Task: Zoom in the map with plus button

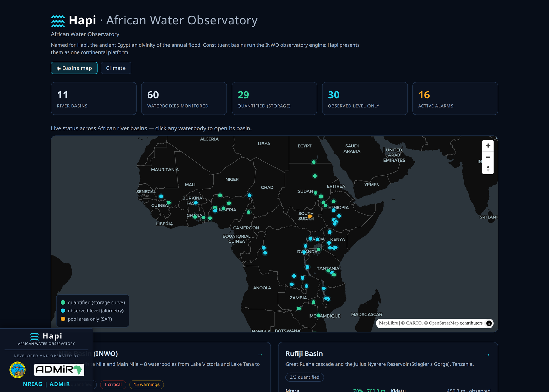Action: [x=488, y=146]
